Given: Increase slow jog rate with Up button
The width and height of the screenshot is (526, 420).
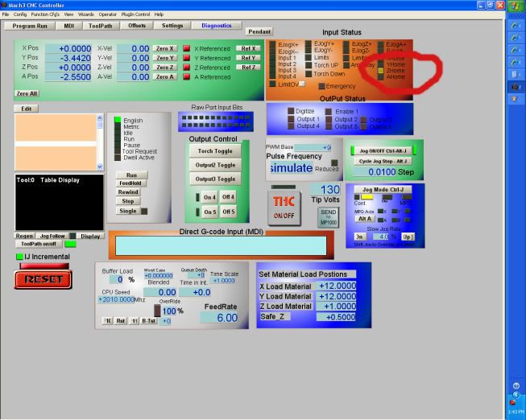Looking at the screenshot, I should point(408,237).
